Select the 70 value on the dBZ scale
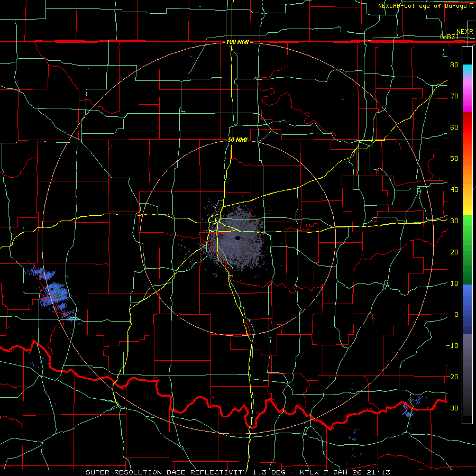The height and width of the screenshot is (476, 476). click(x=454, y=96)
